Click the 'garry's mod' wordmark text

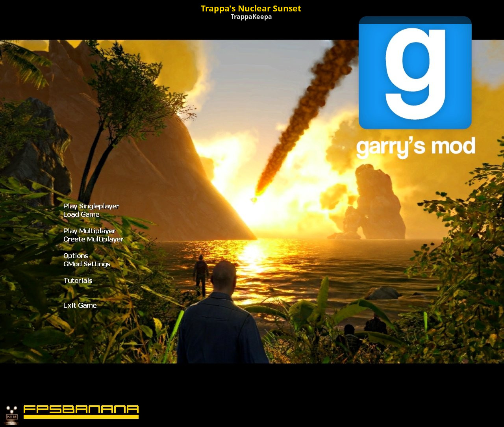(x=416, y=148)
